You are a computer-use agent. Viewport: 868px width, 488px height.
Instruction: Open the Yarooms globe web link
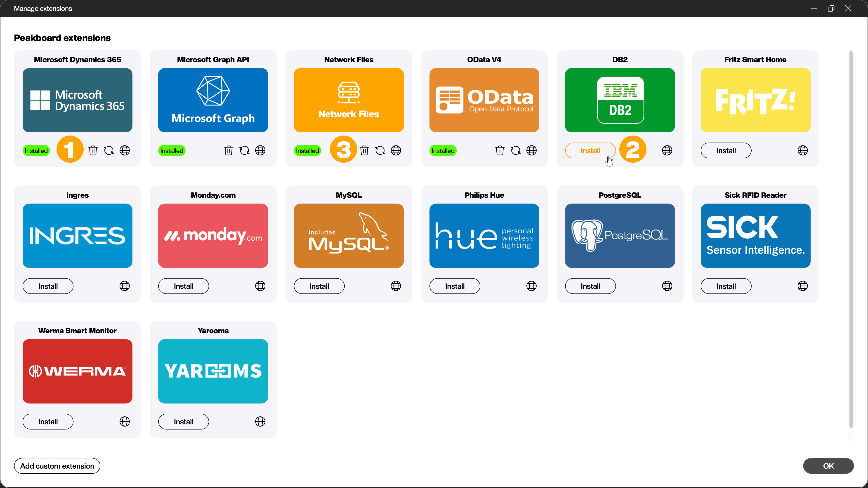click(260, 422)
